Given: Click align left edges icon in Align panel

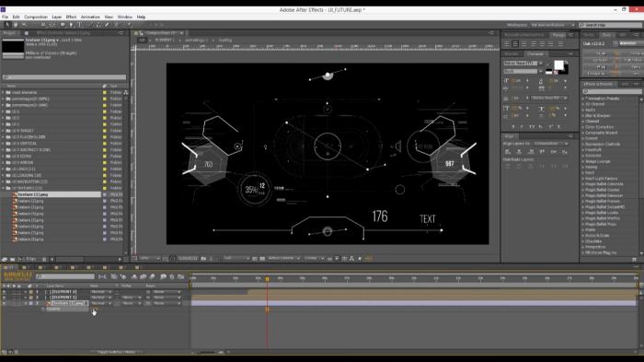Looking at the screenshot, I should pyautogui.click(x=508, y=152).
